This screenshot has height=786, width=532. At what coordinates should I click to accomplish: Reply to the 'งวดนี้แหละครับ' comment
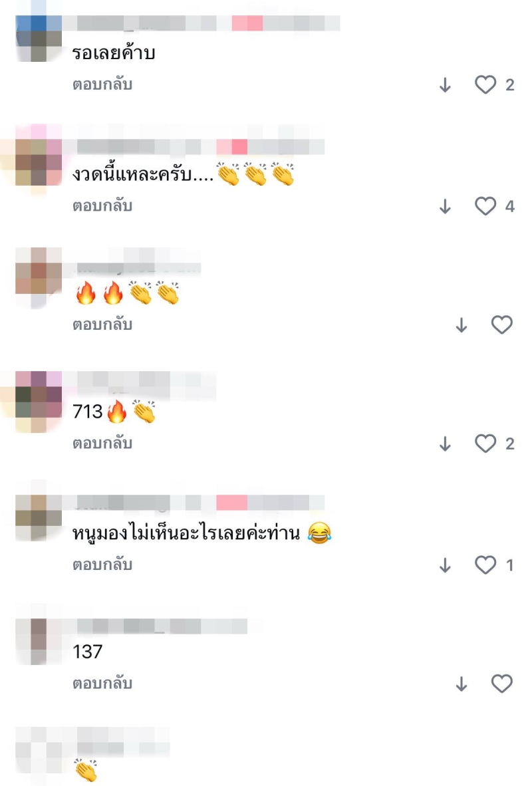pos(102,205)
